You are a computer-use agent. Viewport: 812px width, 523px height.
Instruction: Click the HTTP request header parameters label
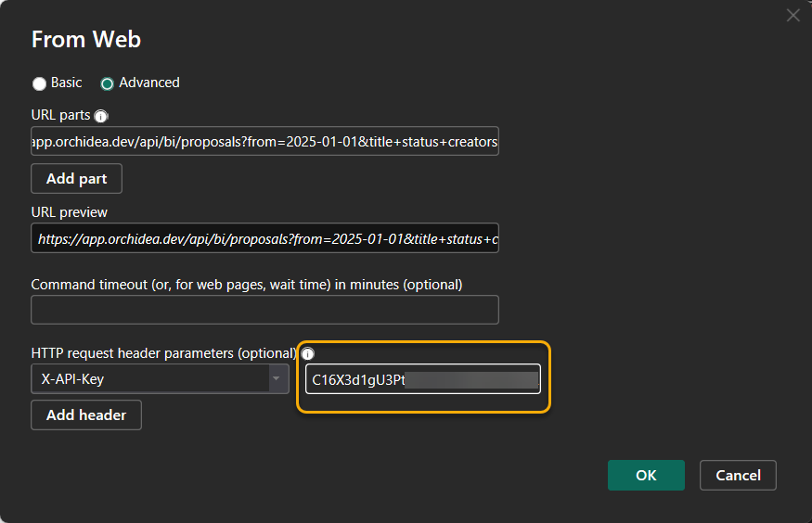click(163, 353)
